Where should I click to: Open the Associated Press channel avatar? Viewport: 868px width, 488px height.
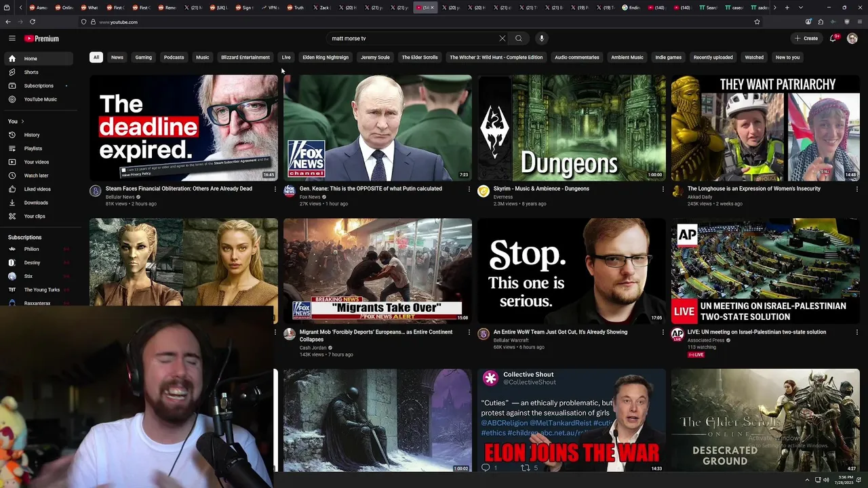click(x=677, y=334)
